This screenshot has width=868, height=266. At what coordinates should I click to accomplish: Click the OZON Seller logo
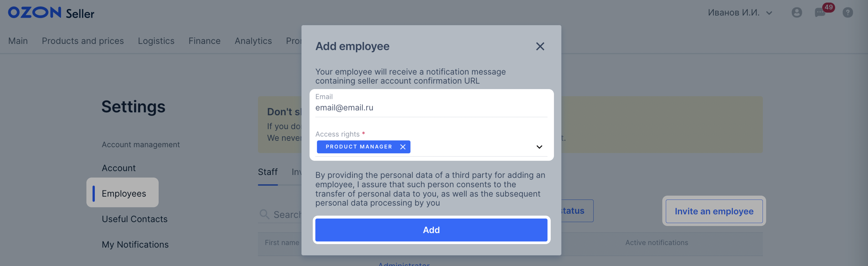point(51,12)
